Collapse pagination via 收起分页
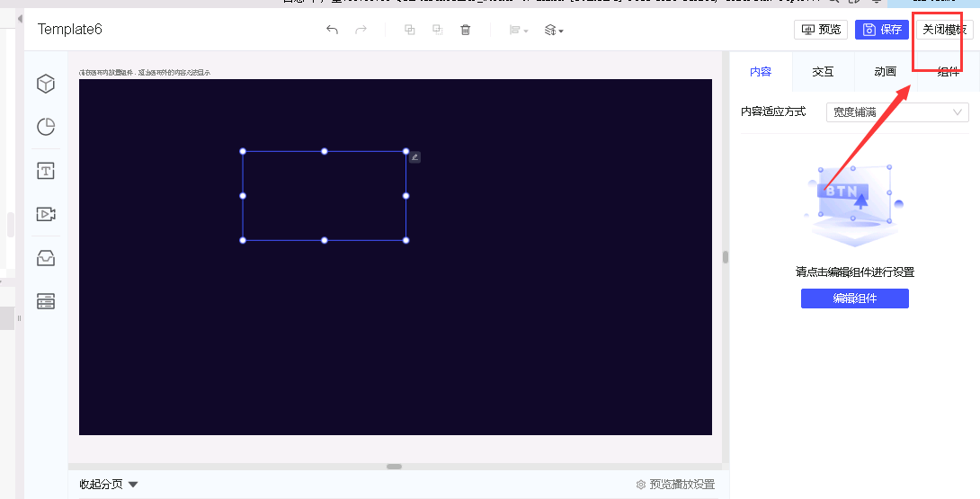Screen dimensions: 980x499 click(108, 484)
